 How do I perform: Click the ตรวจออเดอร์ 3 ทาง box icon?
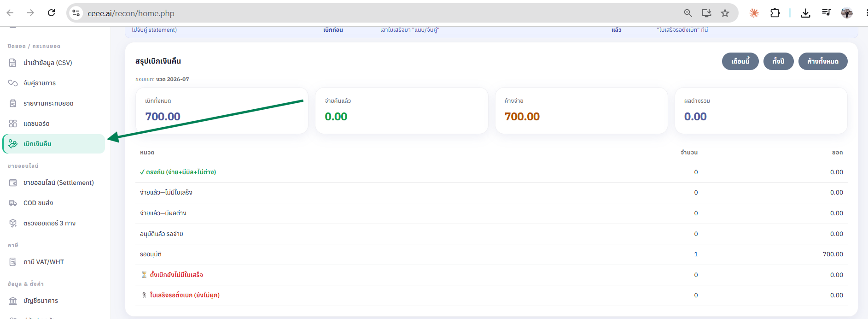13,223
